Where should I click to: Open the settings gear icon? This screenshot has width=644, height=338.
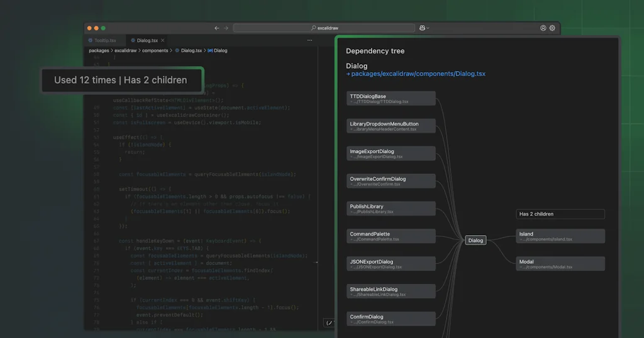pyautogui.click(x=552, y=28)
